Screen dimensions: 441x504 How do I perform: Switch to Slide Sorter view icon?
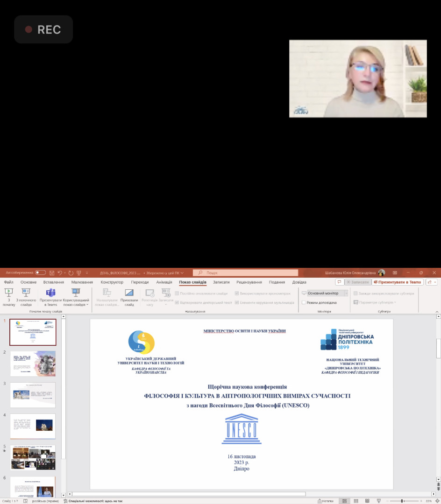coord(356,501)
